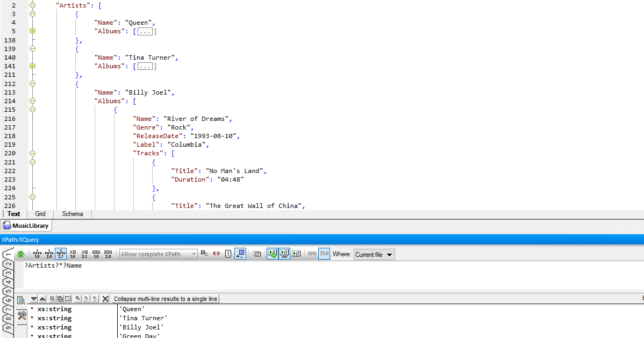
Task: Click the evaluate expression play icon with checkmark
Action: [x=273, y=254]
